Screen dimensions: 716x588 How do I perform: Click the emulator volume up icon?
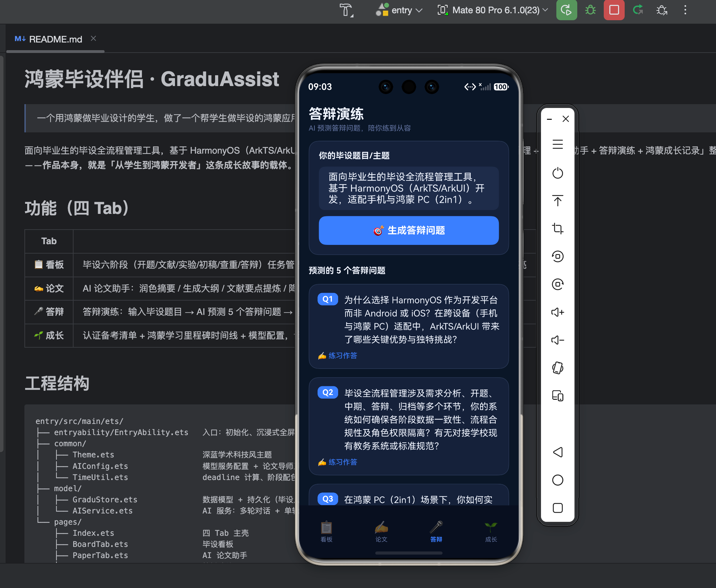tap(558, 312)
